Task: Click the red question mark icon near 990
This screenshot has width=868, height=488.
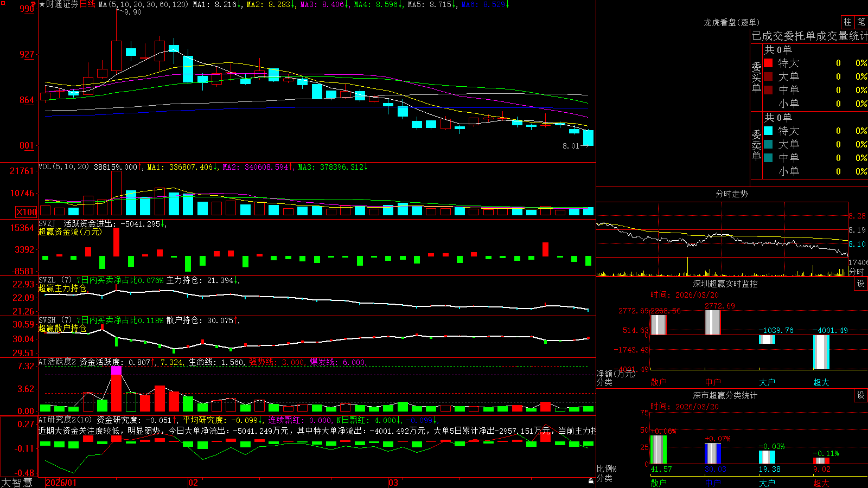Action: point(34,4)
